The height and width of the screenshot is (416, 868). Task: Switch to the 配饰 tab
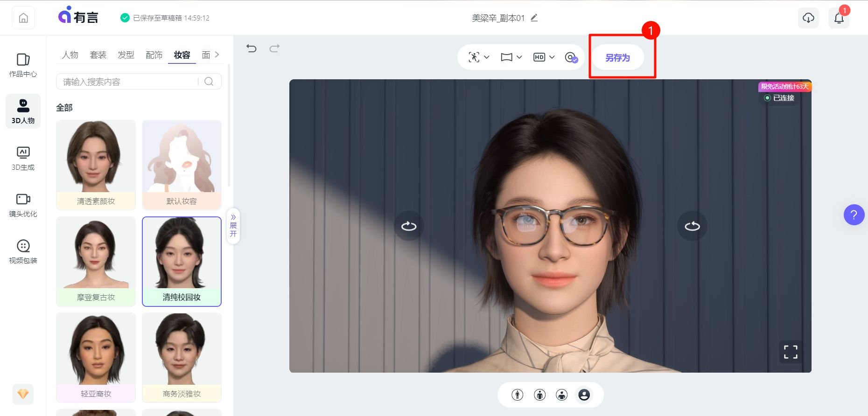click(x=154, y=55)
